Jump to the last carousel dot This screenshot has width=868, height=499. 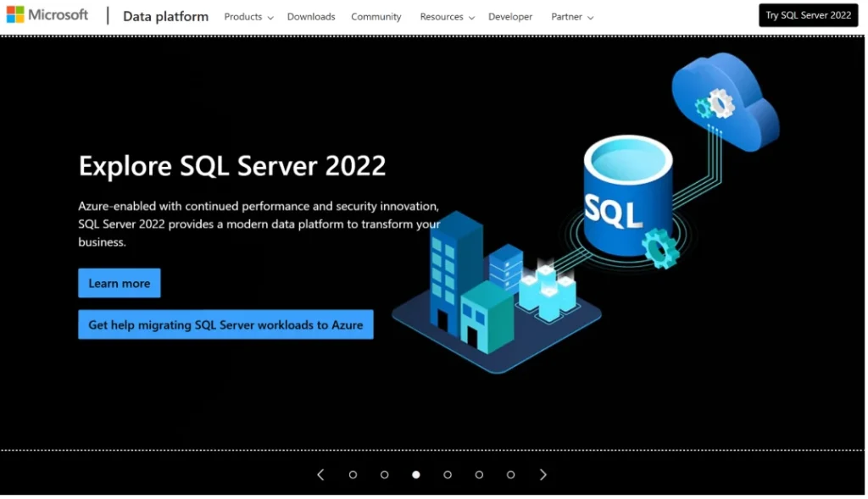tap(510, 474)
